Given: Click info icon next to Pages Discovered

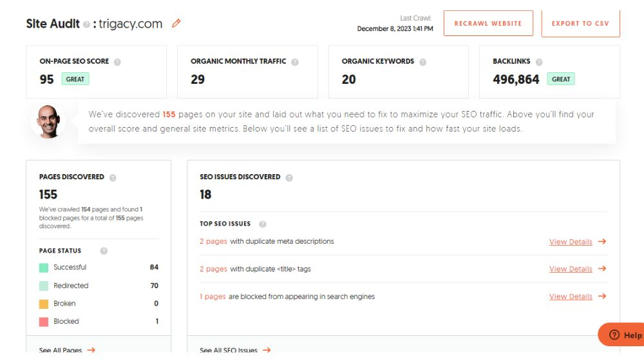Looking at the screenshot, I should (113, 177).
